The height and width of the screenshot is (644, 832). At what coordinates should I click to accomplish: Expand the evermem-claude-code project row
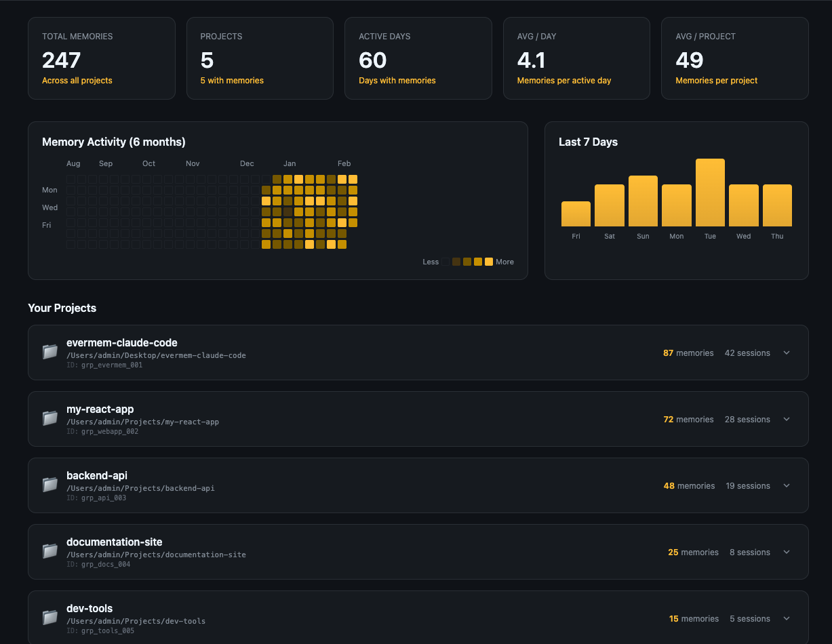click(787, 353)
